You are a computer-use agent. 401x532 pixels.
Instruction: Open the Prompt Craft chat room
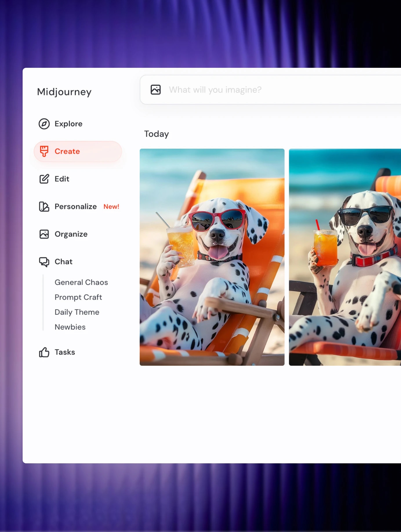(x=78, y=297)
